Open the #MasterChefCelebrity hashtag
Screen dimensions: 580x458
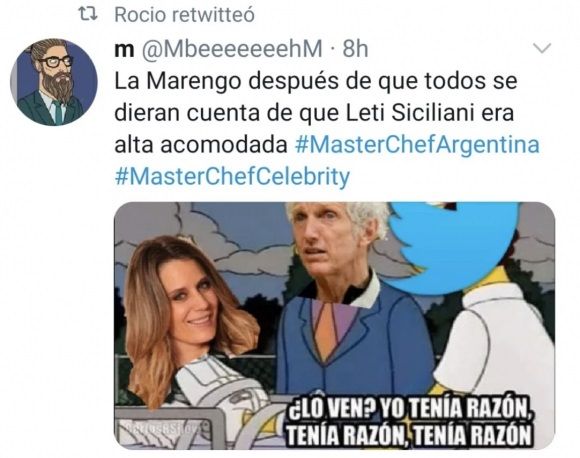(232, 176)
